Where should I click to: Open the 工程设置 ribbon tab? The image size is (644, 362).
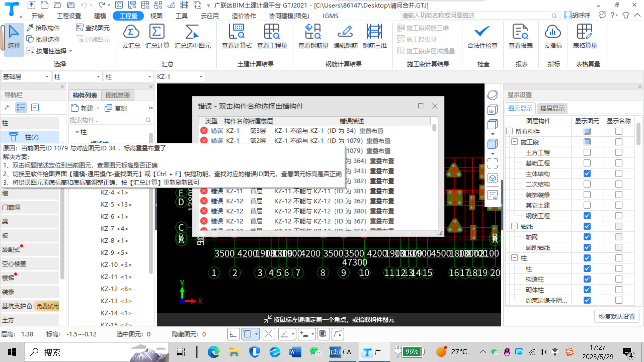click(x=69, y=16)
